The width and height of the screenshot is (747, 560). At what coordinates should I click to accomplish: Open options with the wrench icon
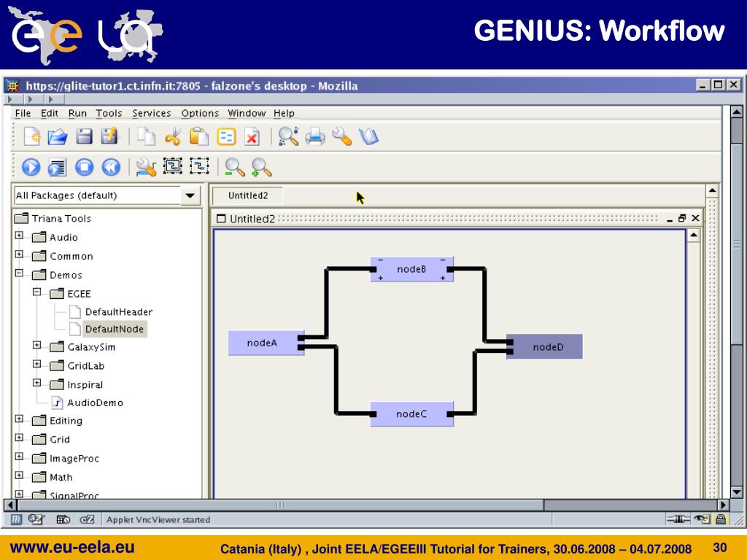[341, 136]
